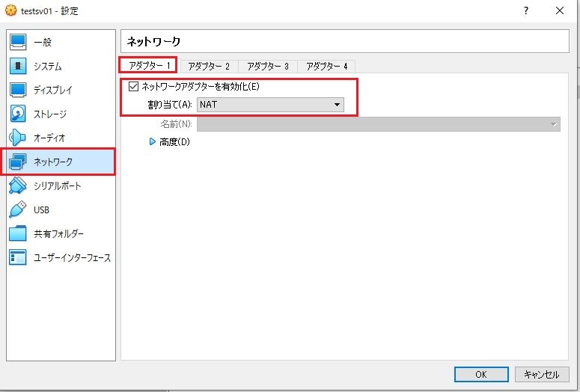Toggle ネットワークアダプターを有効化(E) checkbox
This screenshot has width=580, height=392.
tap(133, 87)
